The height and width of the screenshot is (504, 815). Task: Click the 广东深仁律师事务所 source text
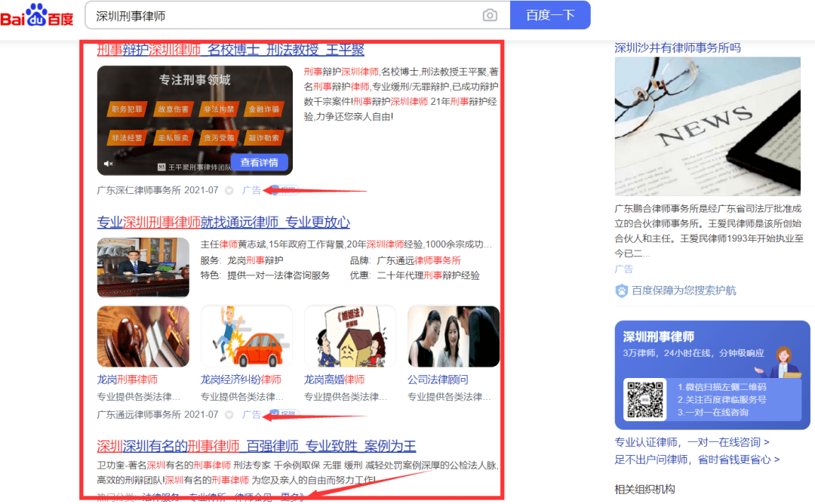pos(139,190)
